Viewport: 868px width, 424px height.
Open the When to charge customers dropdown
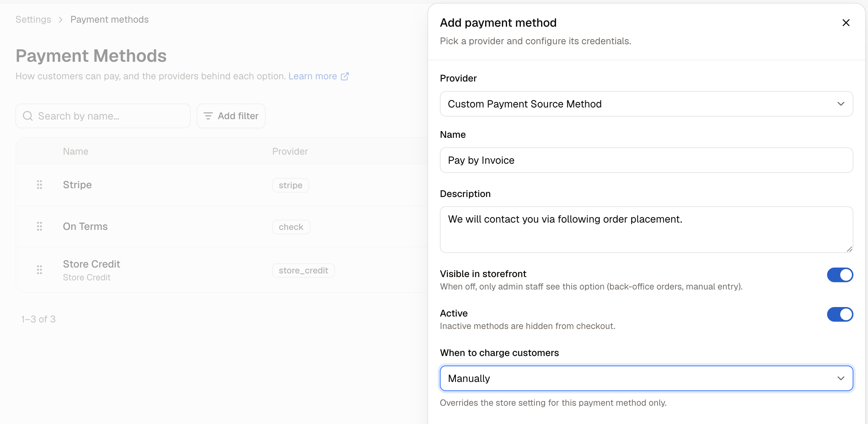(646, 378)
